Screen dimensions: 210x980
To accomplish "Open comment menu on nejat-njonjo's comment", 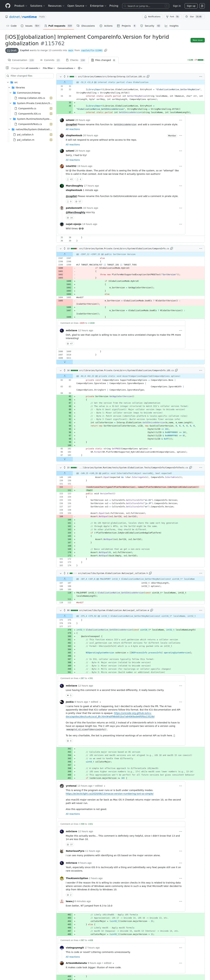I will tap(181, 224).
